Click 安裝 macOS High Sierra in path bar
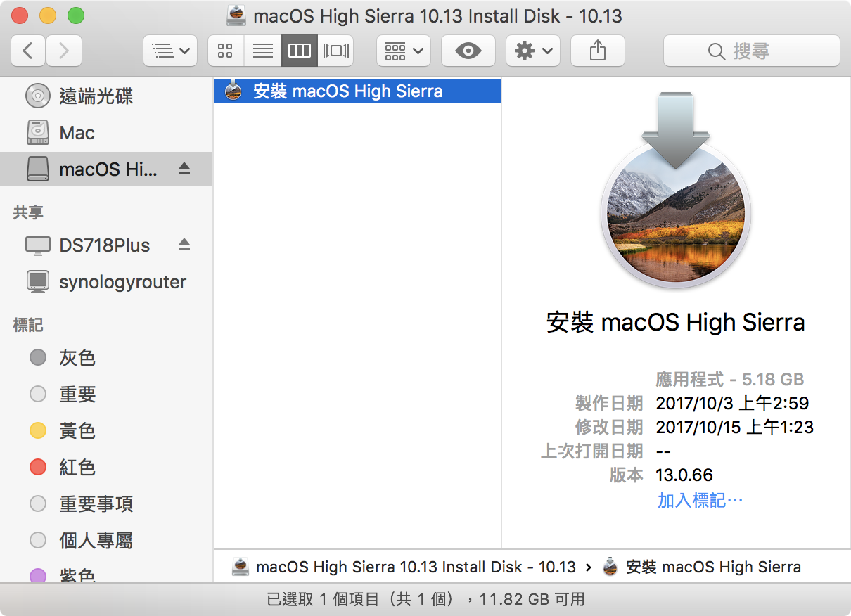The image size is (851, 616). click(x=701, y=567)
